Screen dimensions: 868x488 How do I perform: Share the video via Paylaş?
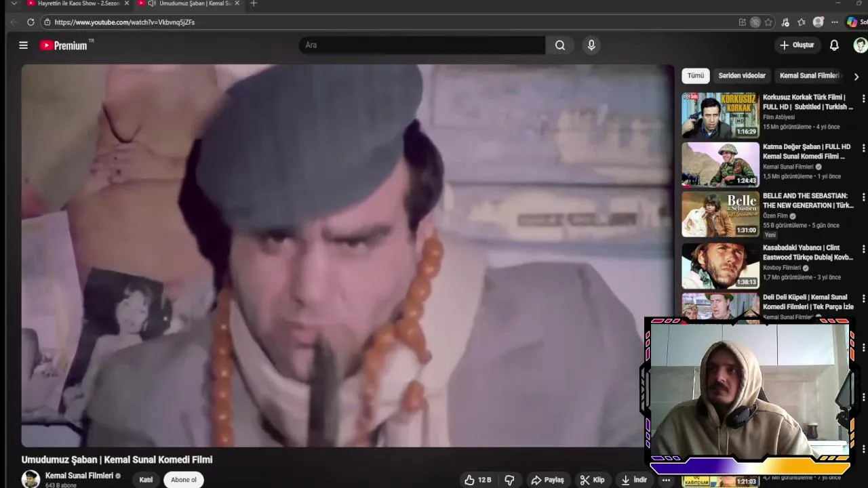pyautogui.click(x=548, y=480)
